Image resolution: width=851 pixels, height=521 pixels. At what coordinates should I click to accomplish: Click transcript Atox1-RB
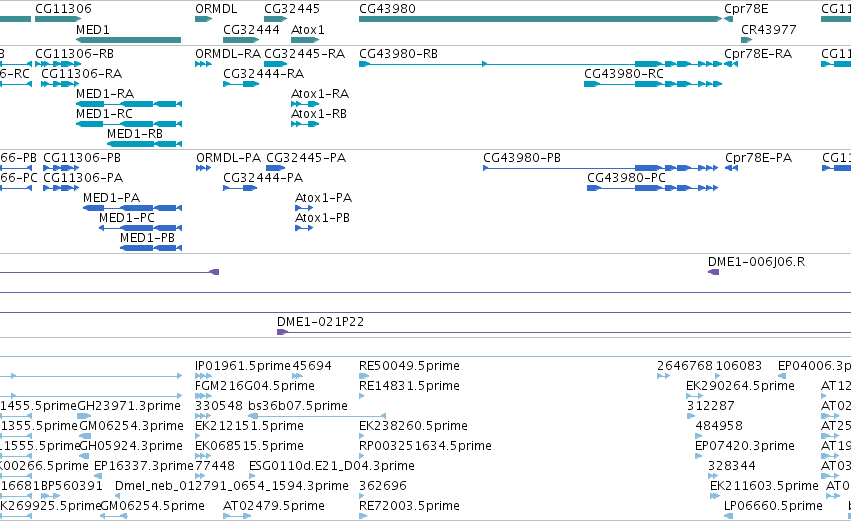305,124
